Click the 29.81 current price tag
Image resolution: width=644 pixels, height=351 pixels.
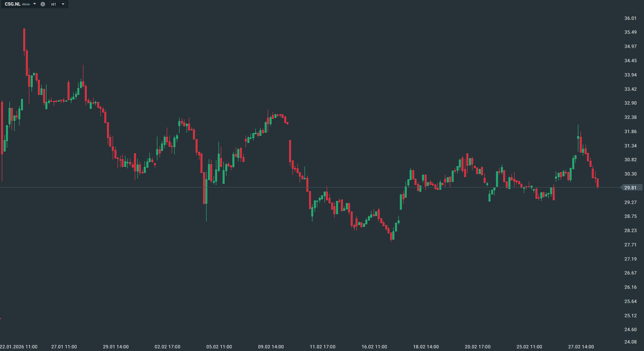coord(630,187)
